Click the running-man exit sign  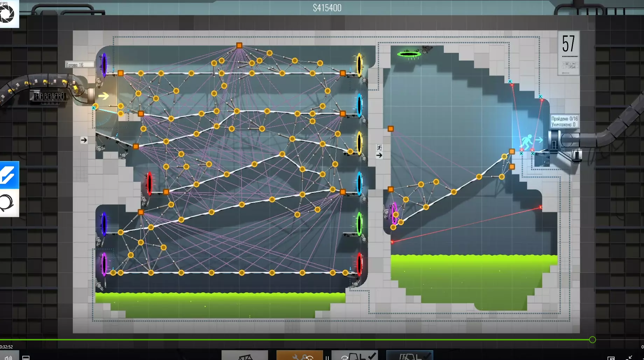527,142
